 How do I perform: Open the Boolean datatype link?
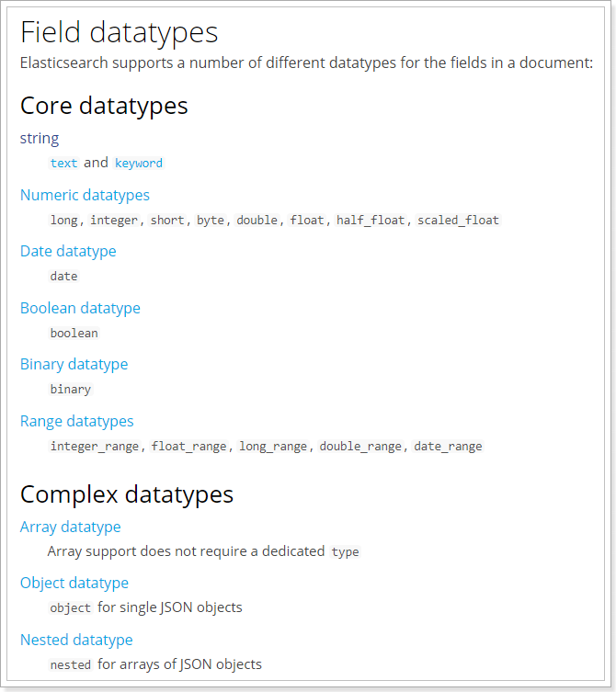[80, 308]
